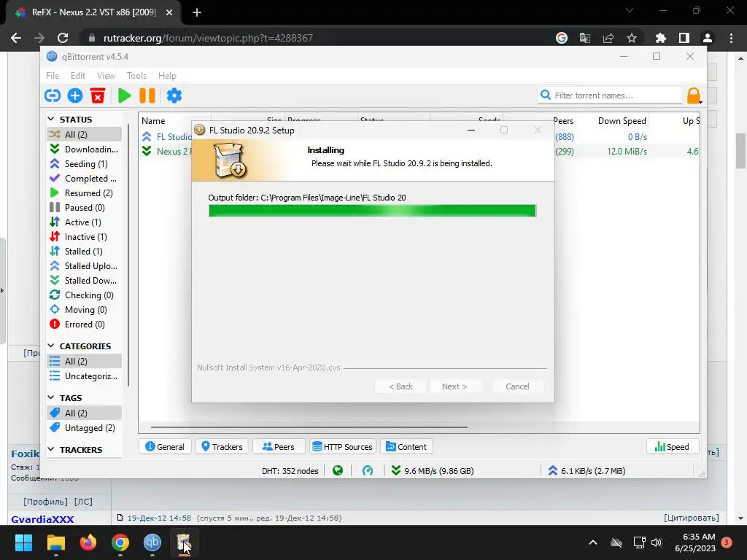
Task: Open a new Chrome tab
Action: click(197, 12)
